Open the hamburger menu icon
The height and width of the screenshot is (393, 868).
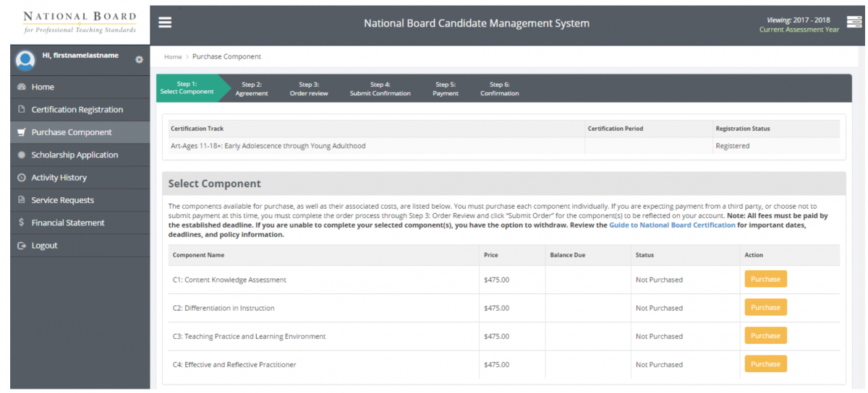point(165,22)
